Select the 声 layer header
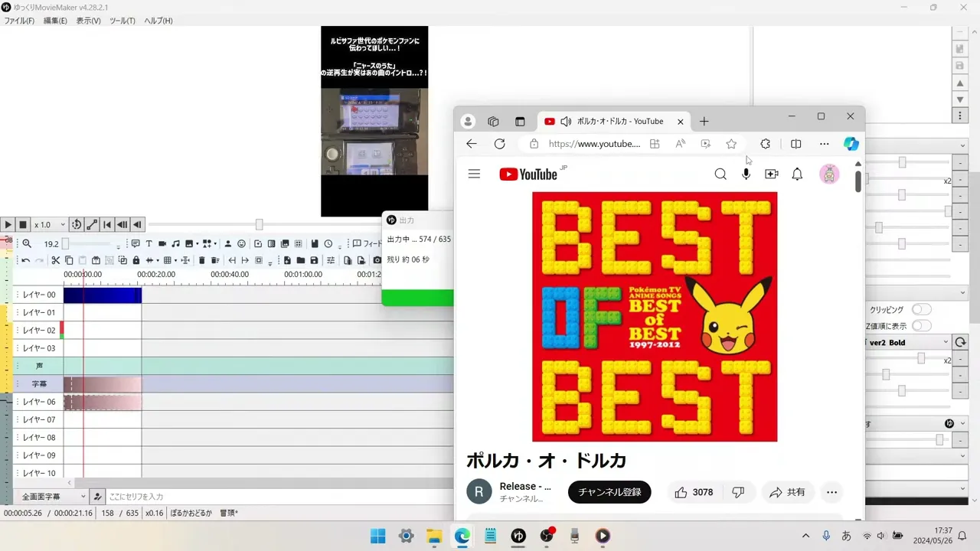Screen dimensions: 980x551 coord(38,366)
